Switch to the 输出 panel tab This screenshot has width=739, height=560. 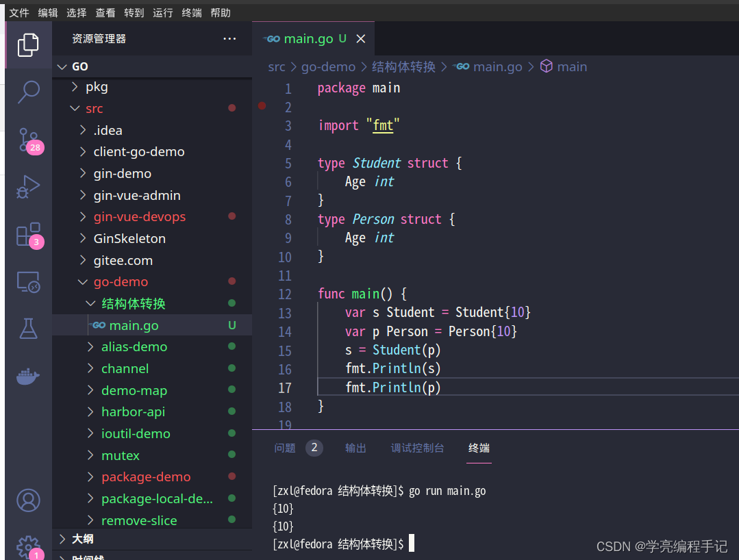point(356,448)
